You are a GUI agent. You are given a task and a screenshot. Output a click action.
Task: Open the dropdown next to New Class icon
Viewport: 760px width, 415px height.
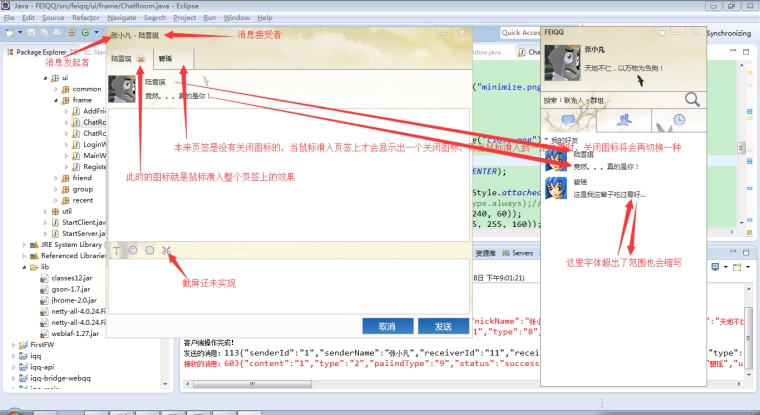click(x=96, y=32)
